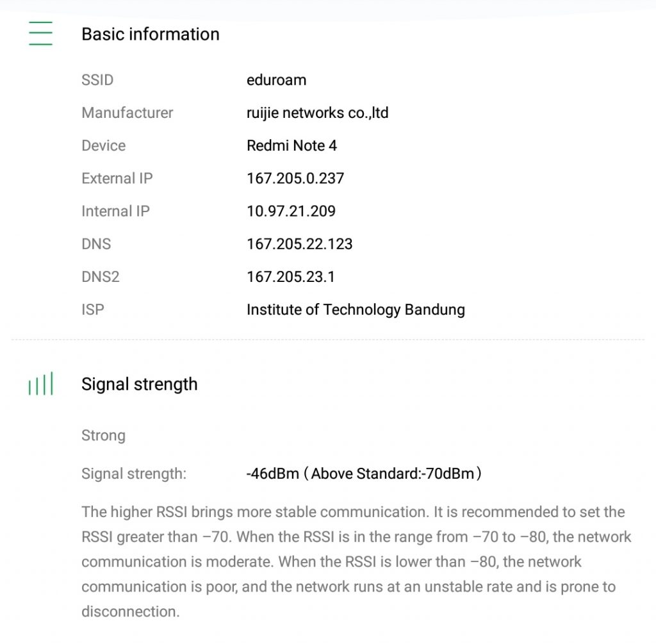This screenshot has width=656, height=644.
Task: Click the SSID field label
Action: pyautogui.click(x=97, y=80)
